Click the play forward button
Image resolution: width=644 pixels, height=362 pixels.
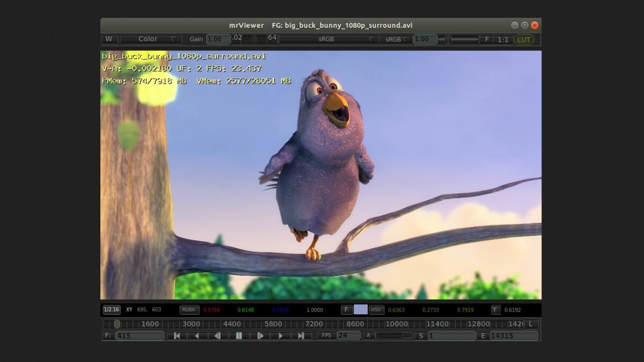point(281,336)
